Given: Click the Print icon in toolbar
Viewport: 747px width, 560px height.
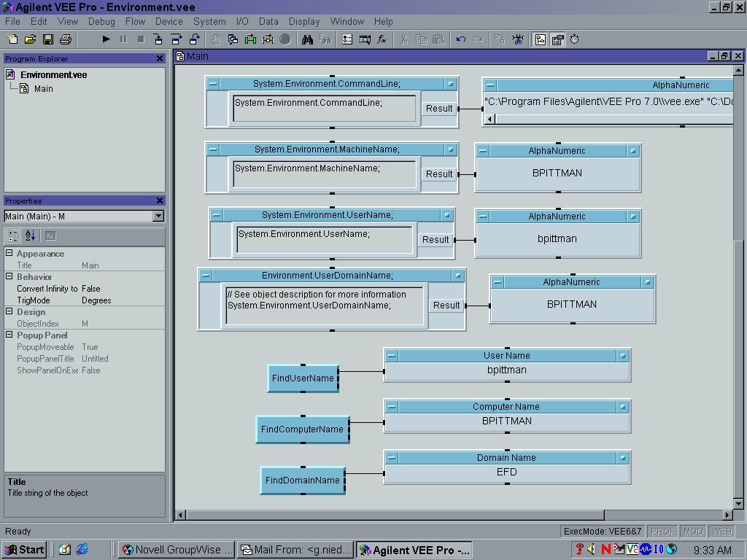Looking at the screenshot, I should (x=66, y=39).
